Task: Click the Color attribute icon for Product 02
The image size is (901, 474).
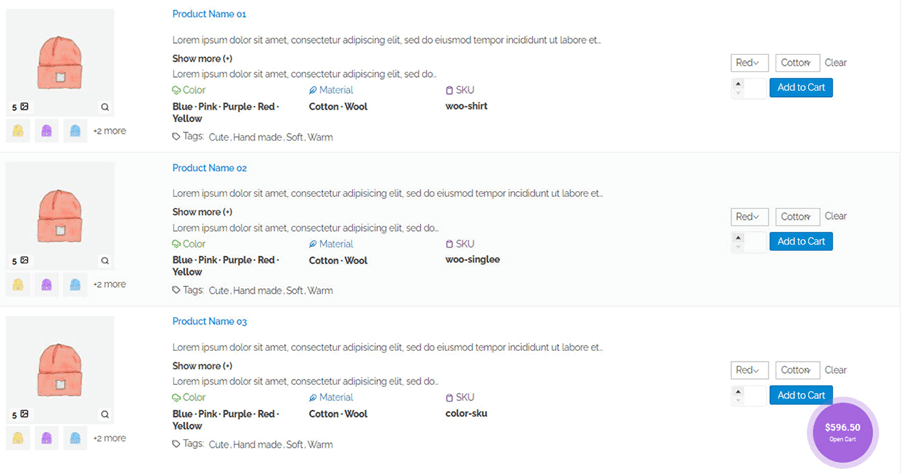Action: [x=177, y=244]
